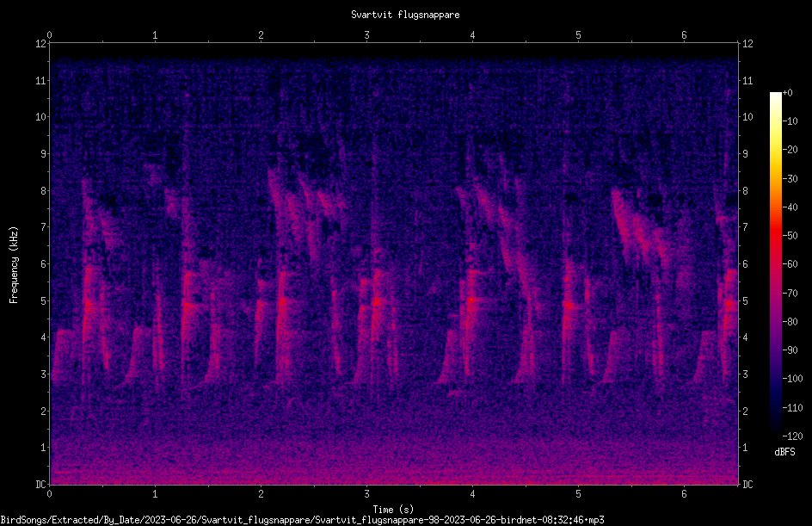Select the 'Time (s)' axis label
Screen dimensions: 812x526
[x=393, y=510]
